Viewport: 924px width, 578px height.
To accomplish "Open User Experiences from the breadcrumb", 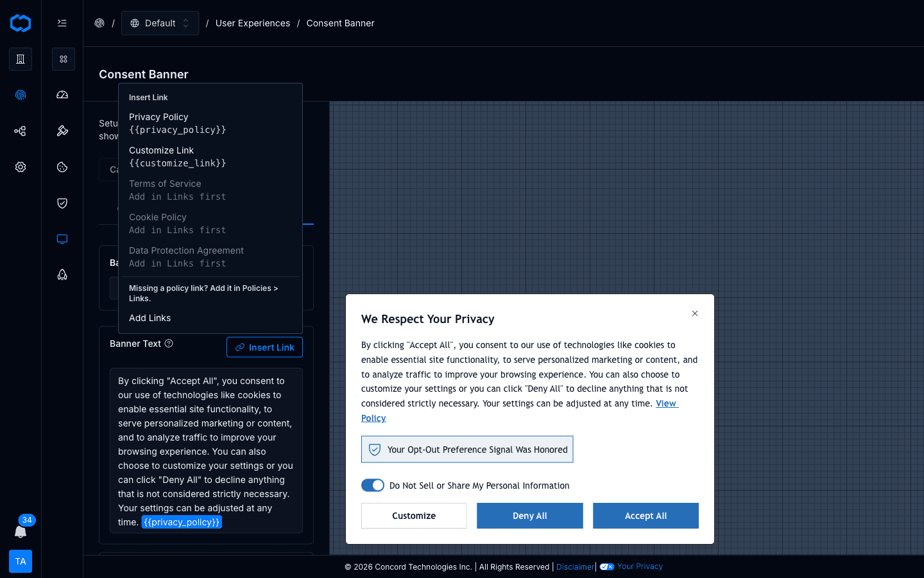I will coord(252,23).
